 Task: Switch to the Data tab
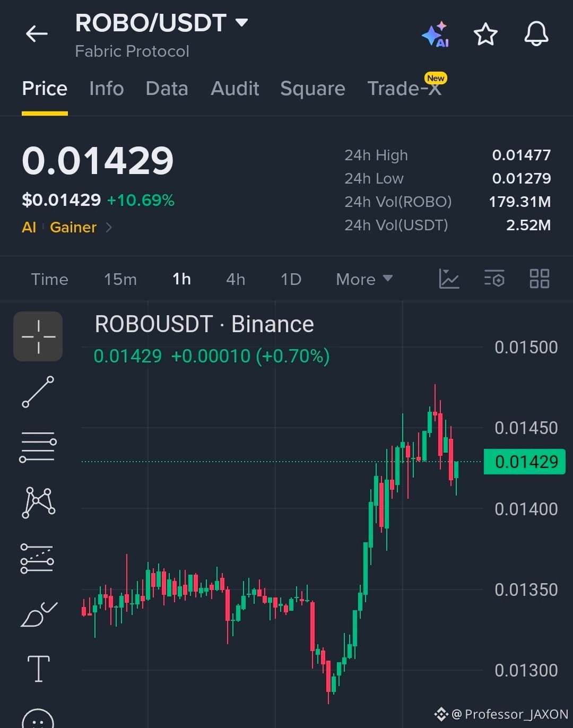click(x=167, y=89)
